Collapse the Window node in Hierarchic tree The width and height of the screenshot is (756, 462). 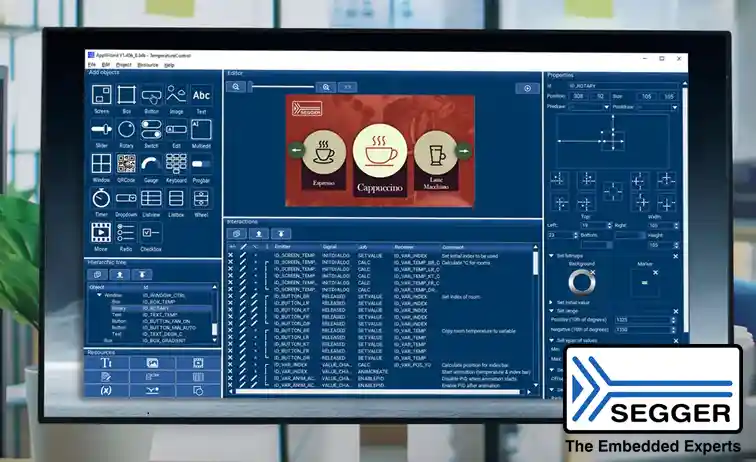[99, 295]
